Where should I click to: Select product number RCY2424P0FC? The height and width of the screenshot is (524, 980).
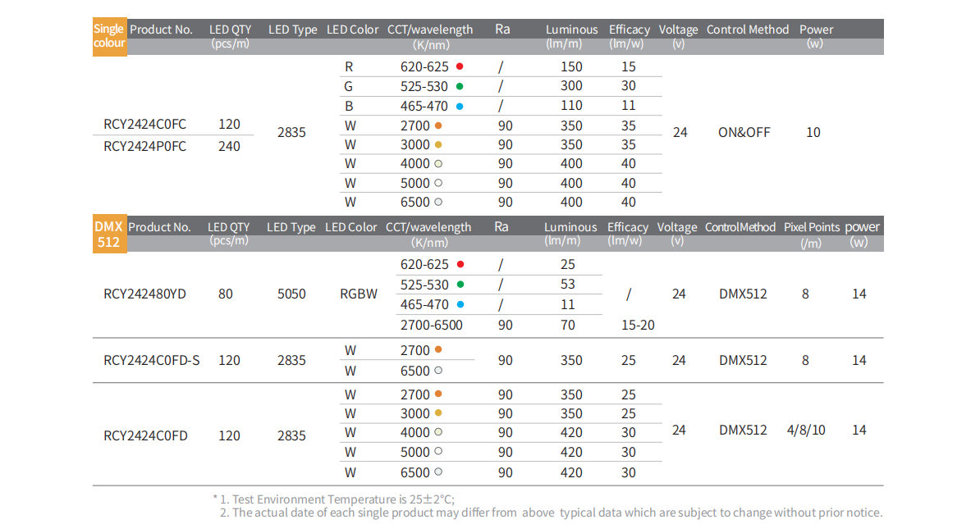(144, 146)
